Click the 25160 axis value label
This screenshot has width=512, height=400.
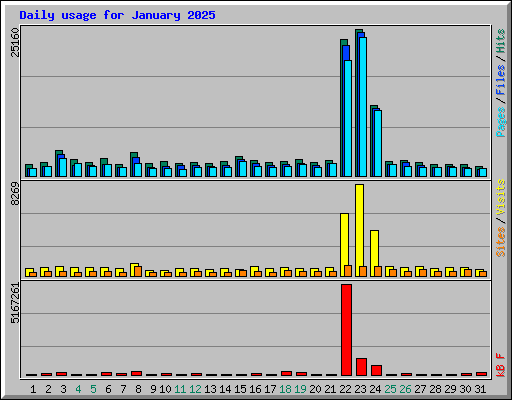[x=15, y=42]
